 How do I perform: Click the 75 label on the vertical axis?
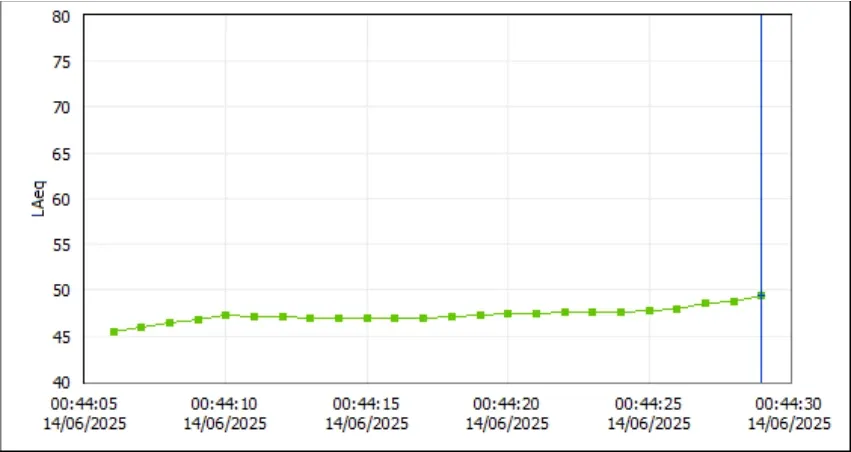click(61, 62)
